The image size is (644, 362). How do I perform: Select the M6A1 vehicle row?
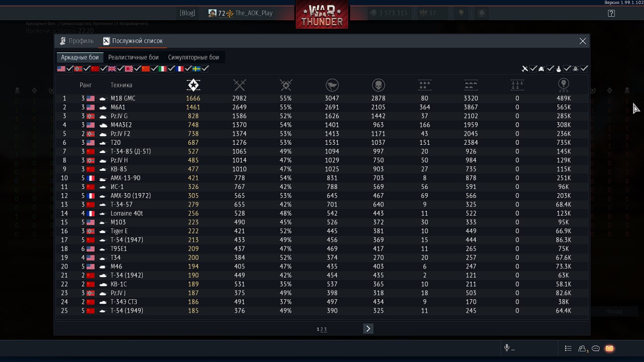pyautogui.click(x=322, y=107)
